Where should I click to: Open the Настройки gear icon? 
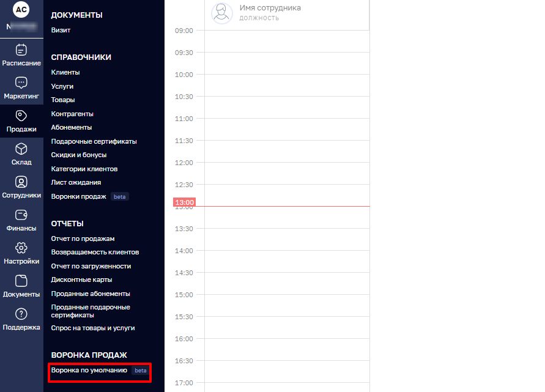[x=21, y=248]
